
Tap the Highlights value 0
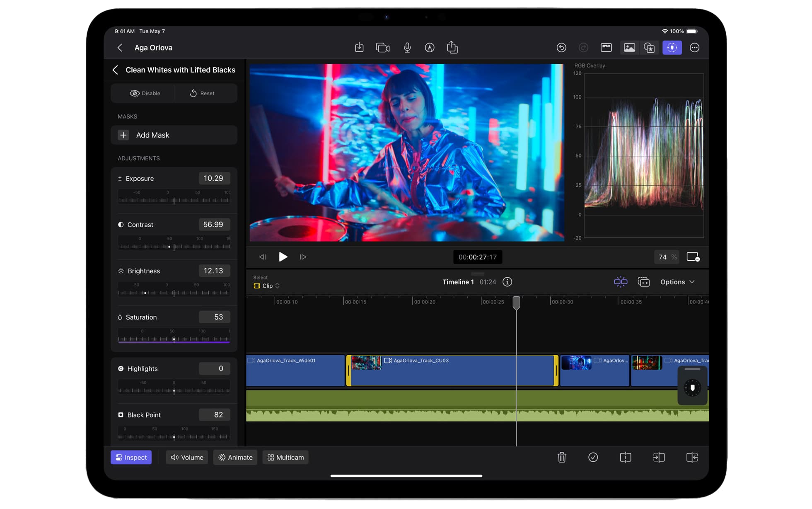tap(215, 368)
